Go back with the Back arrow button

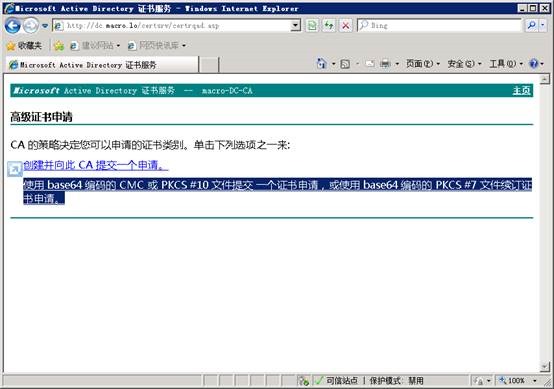click(x=13, y=25)
